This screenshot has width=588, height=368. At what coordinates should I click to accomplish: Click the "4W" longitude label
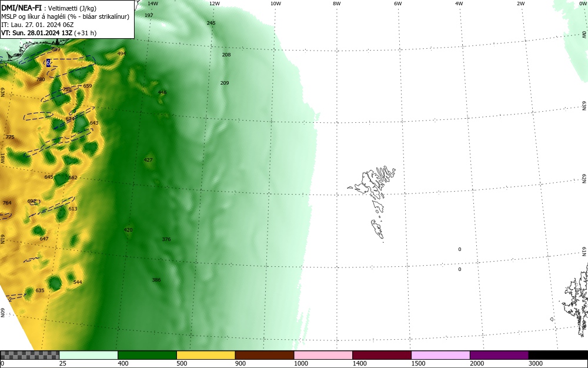coord(459,4)
